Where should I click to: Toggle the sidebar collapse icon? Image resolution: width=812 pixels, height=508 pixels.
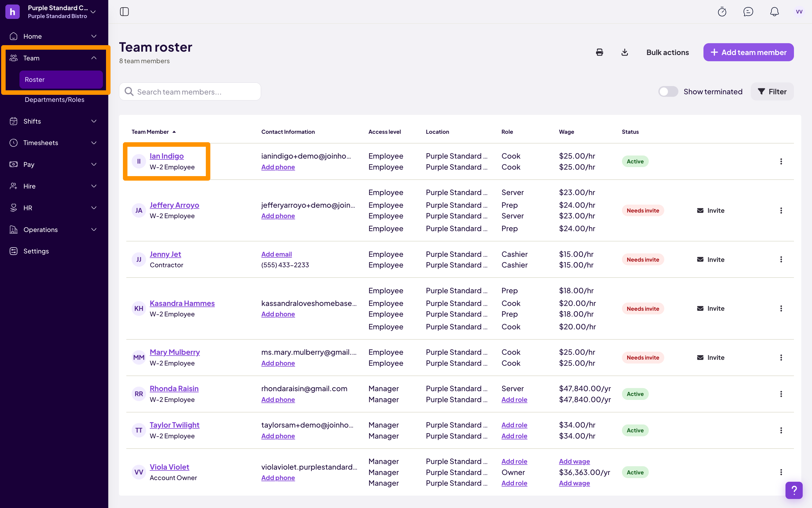[125, 12]
